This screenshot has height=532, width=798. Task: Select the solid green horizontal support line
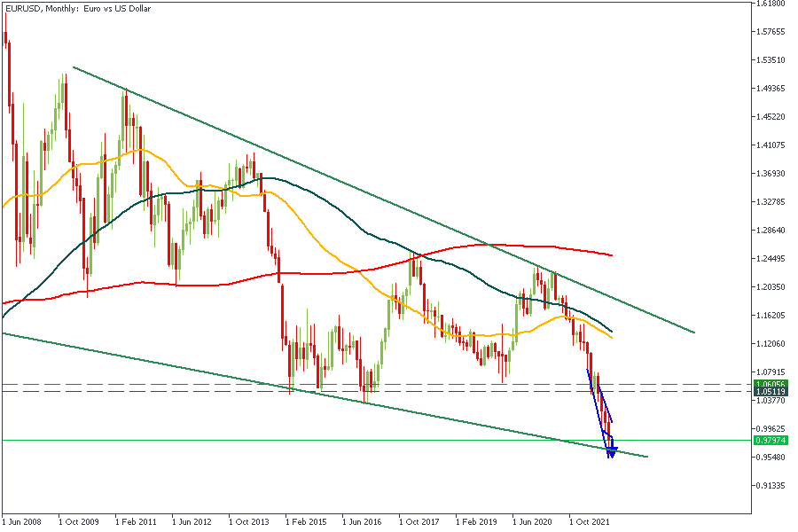[x=266, y=440]
